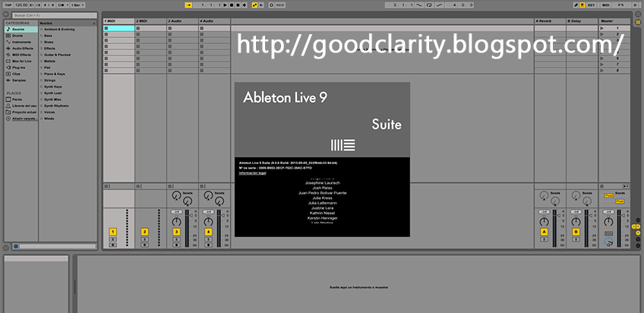Click the 120.00 tempo field
644x313 pixels.
pos(21,5)
